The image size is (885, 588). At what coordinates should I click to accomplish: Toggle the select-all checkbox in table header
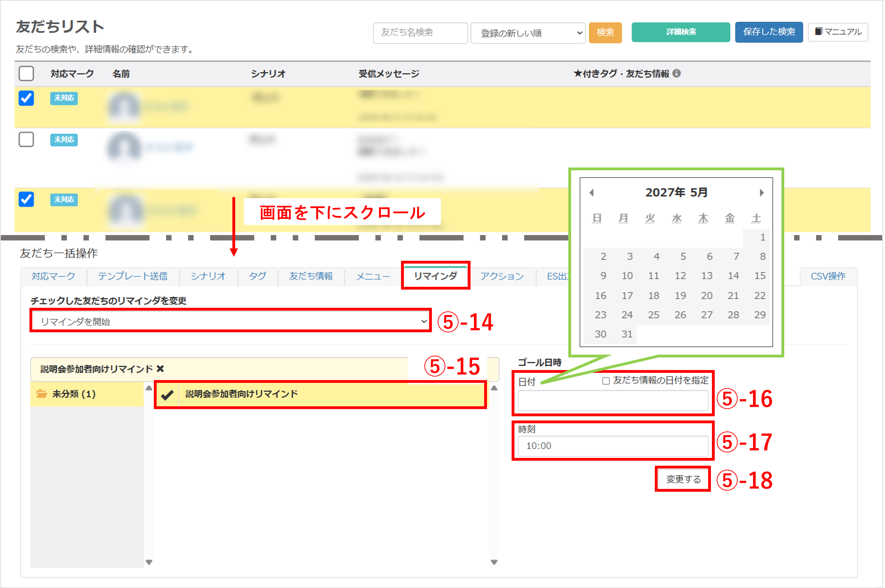click(26, 73)
